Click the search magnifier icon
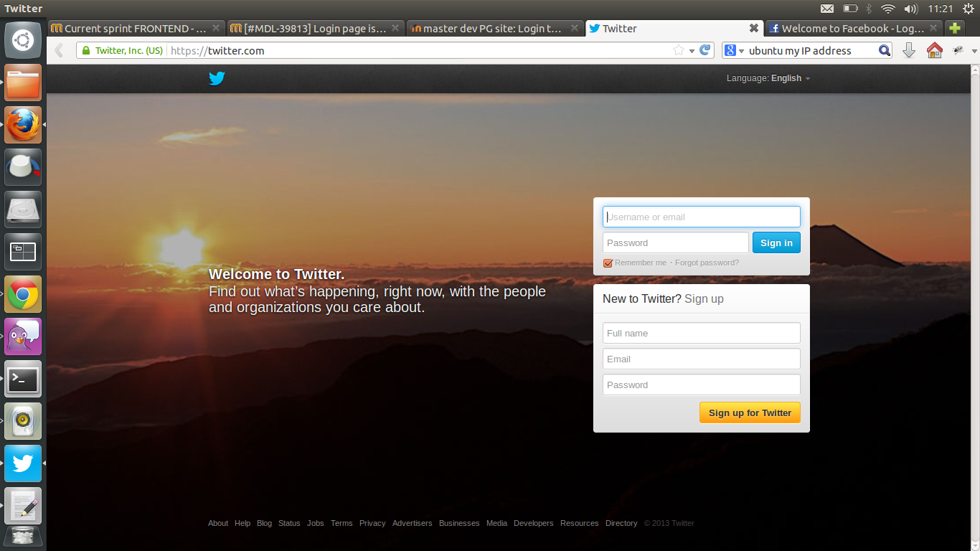 point(885,50)
